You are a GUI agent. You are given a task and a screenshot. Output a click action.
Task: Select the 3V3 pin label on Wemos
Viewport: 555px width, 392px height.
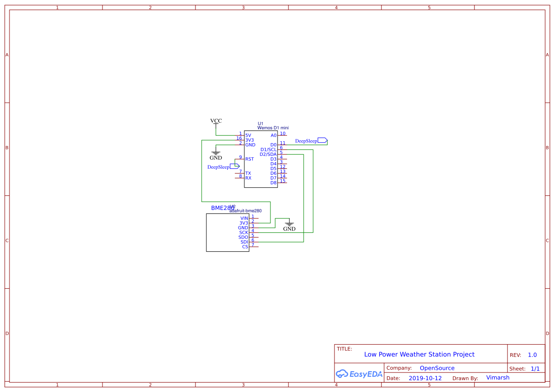[250, 140]
